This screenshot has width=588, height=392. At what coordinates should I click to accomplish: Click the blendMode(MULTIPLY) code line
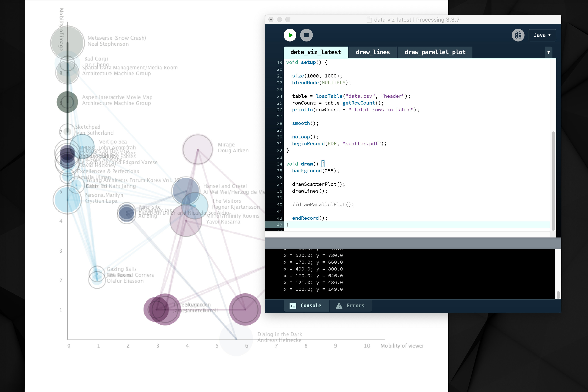321,83
